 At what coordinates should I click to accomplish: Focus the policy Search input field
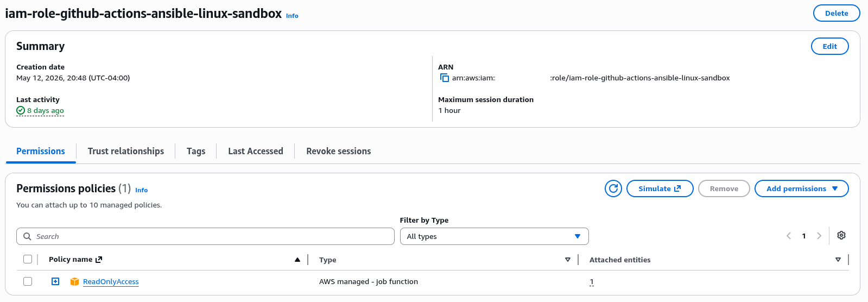pyautogui.click(x=205, y=236)
